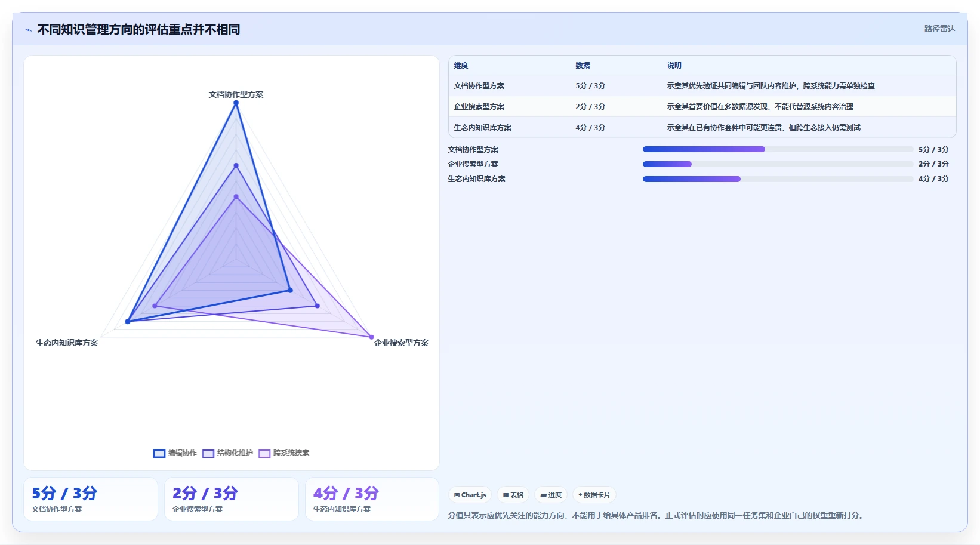Click the title 不同知识管理方向的评估重点并不相同

tap(138, 30)
